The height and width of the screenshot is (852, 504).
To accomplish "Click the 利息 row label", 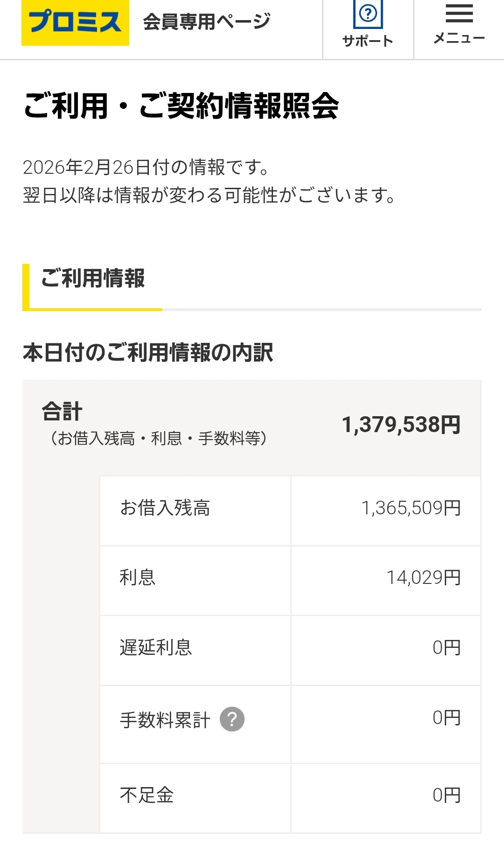I will (137, 578).
